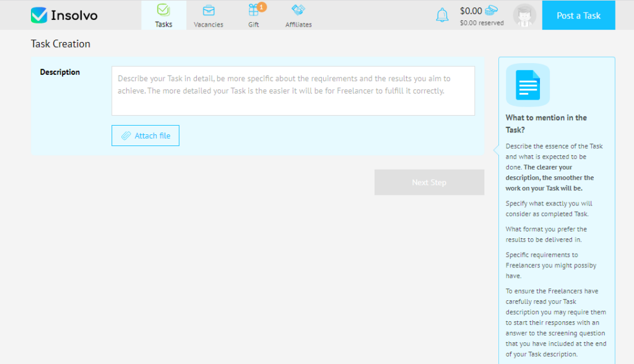Click the Post a Task button

click(578, 15)
